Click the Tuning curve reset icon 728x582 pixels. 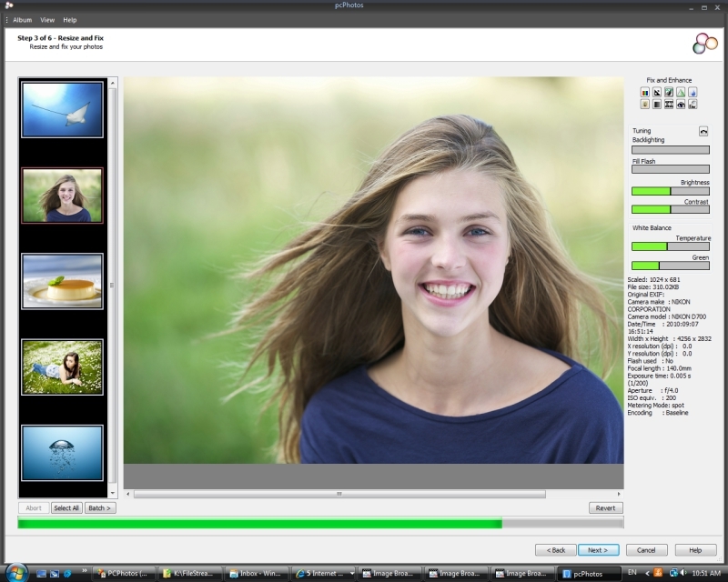(x=703, y=131)
